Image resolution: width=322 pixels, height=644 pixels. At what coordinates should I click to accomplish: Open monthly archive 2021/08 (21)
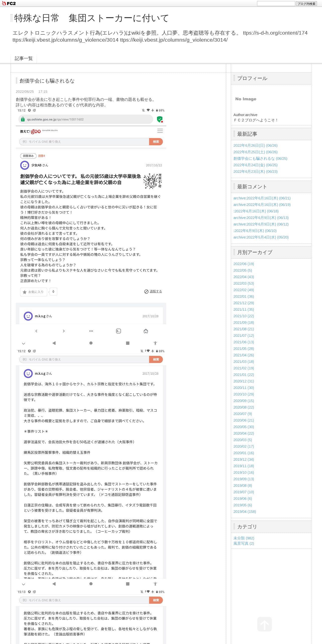point(244,329)
